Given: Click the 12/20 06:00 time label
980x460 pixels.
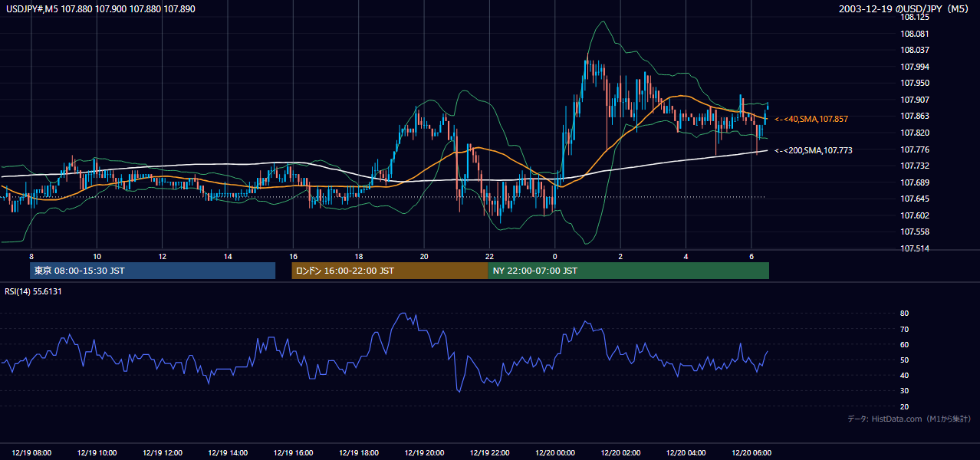Looking at the screenshot, I should [x=751, y=453].
